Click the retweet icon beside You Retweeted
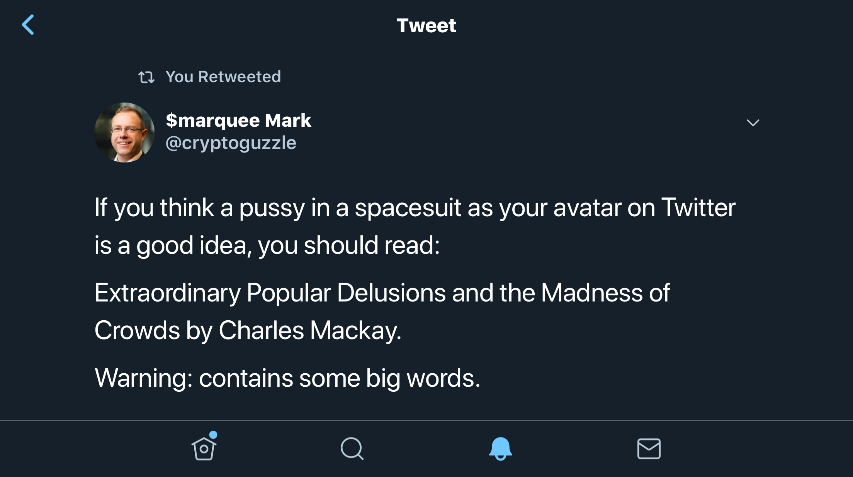 (x=146, y=77)
